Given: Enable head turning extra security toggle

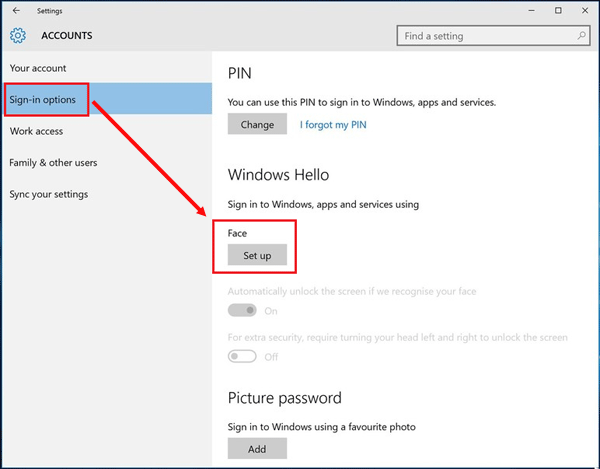Looking at the screenshot, I should [x=242, y=356].
